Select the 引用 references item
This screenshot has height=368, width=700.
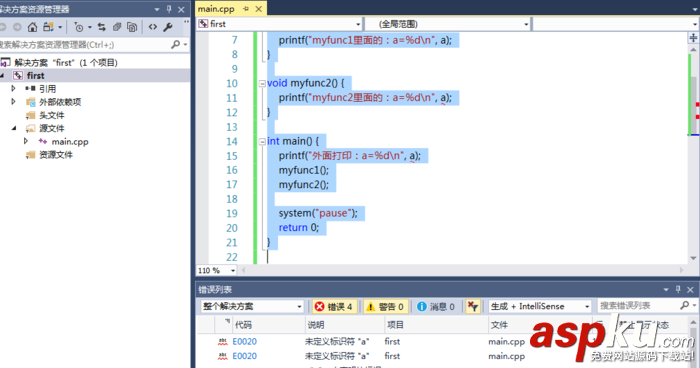pyautogui.click(x=47, y=89)
